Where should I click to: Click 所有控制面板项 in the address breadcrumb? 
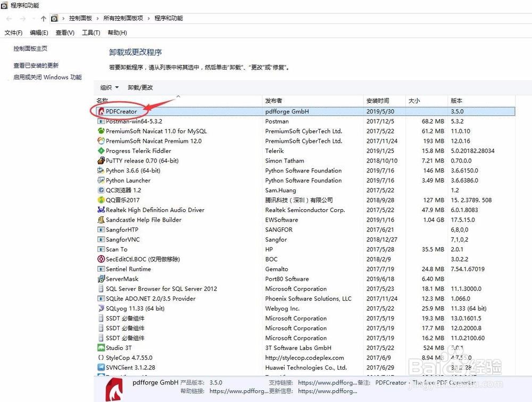click(123, 18)
